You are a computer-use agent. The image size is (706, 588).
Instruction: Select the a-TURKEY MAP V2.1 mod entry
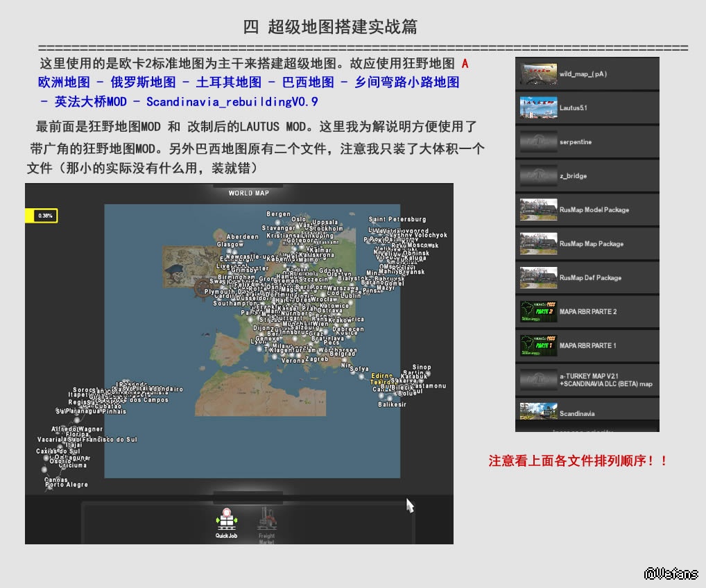[x=587, y=379]
